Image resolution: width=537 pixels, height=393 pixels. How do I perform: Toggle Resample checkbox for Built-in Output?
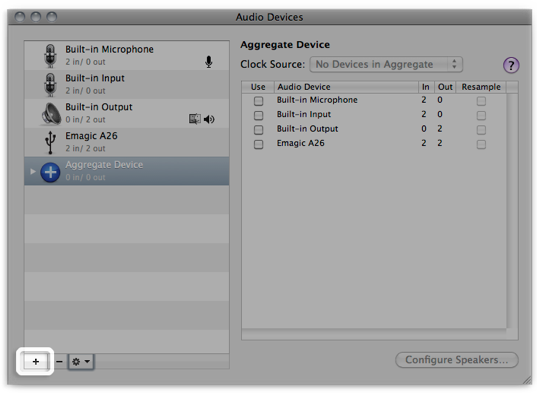481,130
